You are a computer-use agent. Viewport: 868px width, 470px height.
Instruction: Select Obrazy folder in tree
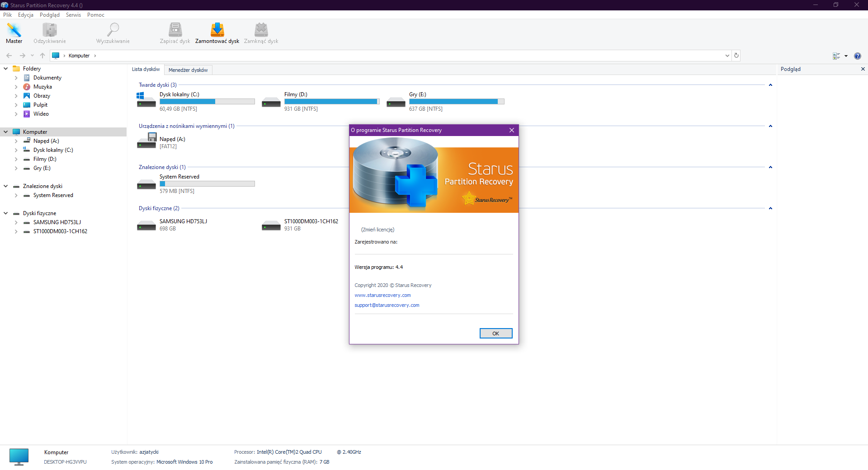pyautogui.click(x=42, y=96)
